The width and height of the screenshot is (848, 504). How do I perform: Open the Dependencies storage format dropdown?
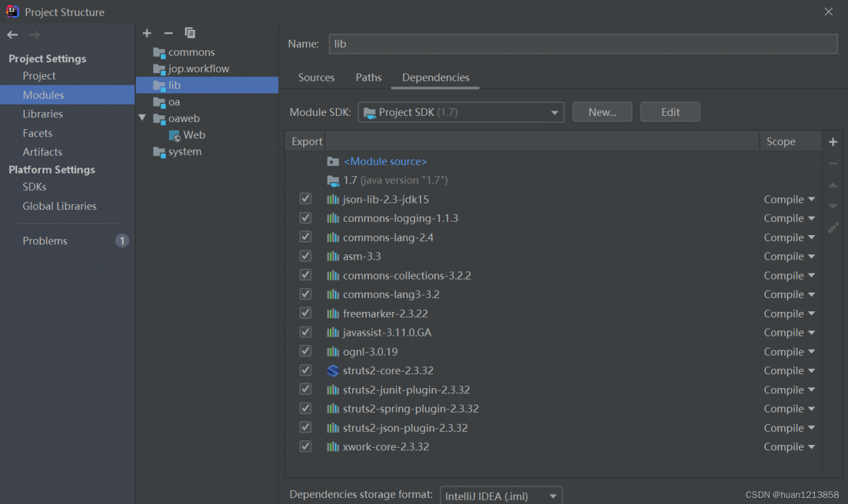(x=501, y=495)
